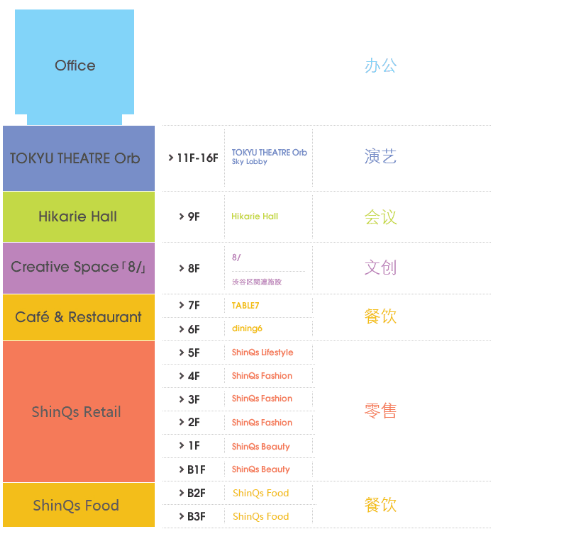Select the ShinQs Food block
Image resolution: width=579 pixels, height=554 pixels.
tap(79, 505)
